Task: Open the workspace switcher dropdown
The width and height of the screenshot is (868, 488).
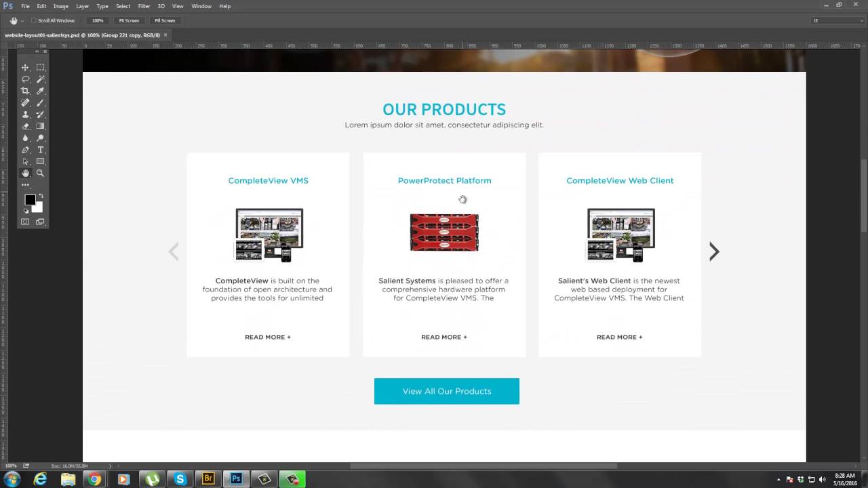Action: (838, 20)
